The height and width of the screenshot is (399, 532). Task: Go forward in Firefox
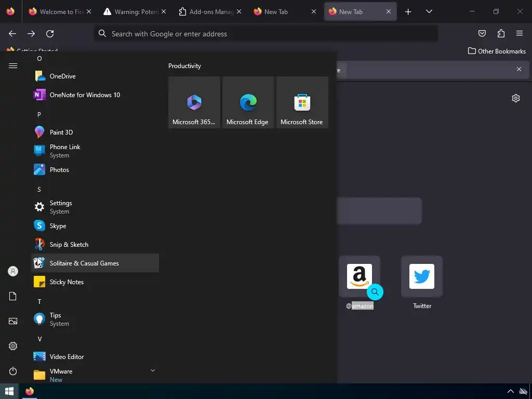click(x=31, y=33)
